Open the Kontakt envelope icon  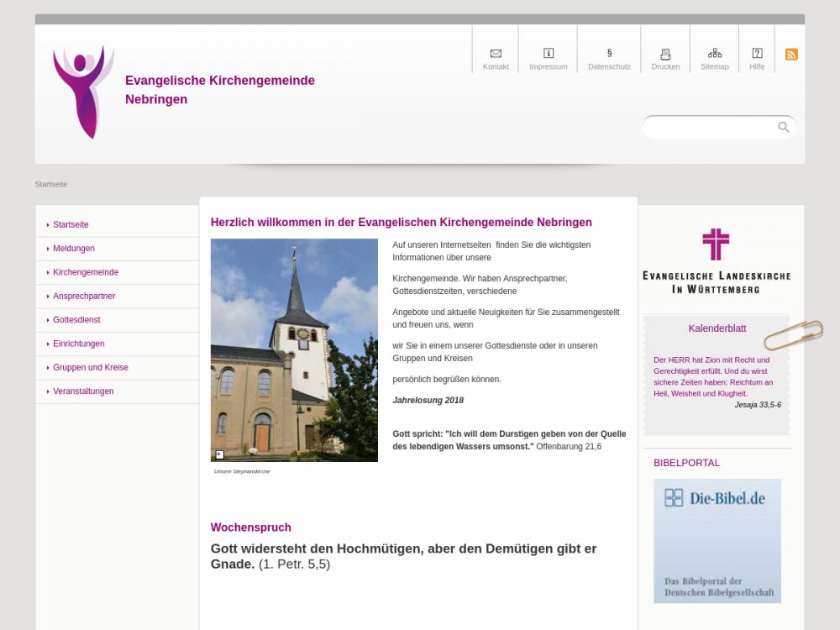[x=496, y=54]
